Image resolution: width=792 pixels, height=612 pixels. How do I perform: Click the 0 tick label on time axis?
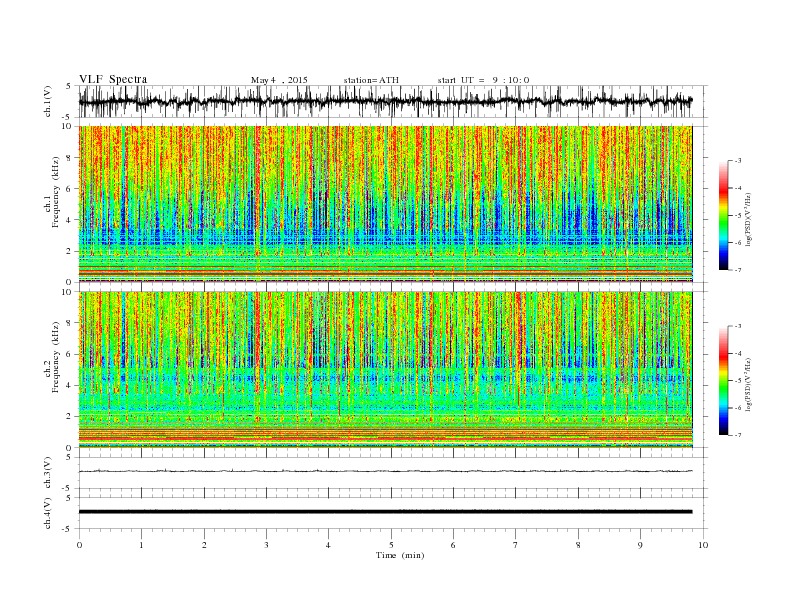pos(79,545)
